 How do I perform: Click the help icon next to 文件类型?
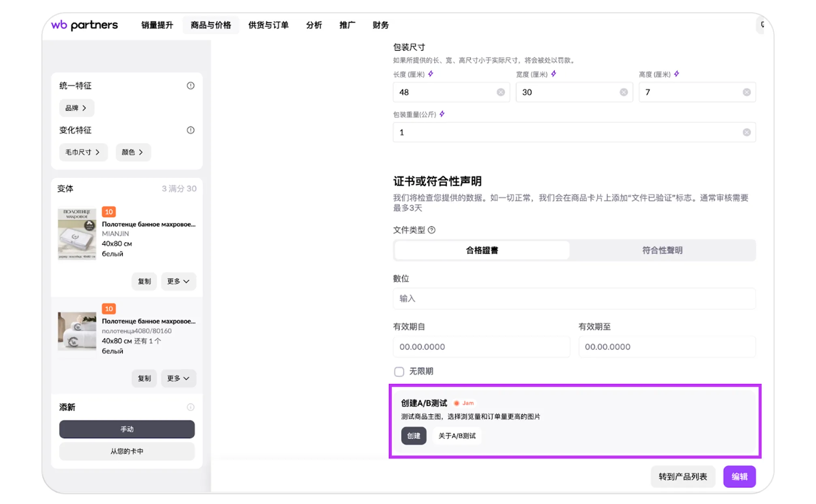tap(432, 230)
